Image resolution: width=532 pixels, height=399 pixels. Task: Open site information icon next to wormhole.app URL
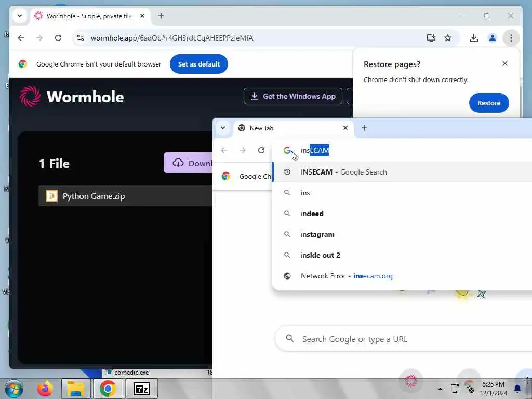(x=81, y=38)
